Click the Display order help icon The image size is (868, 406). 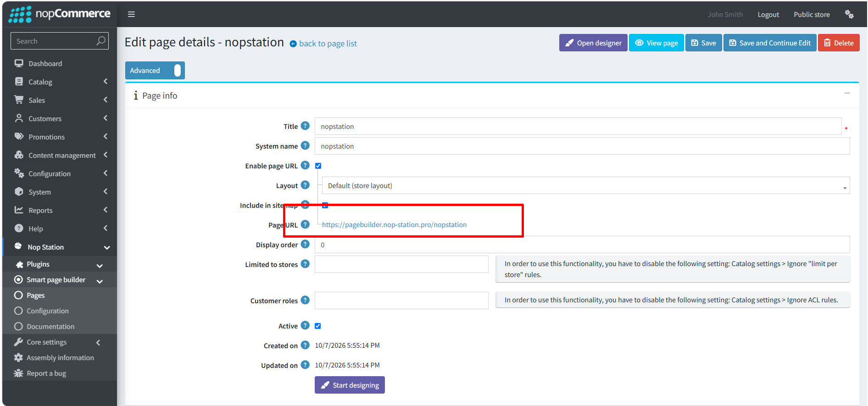click(305, 244)
